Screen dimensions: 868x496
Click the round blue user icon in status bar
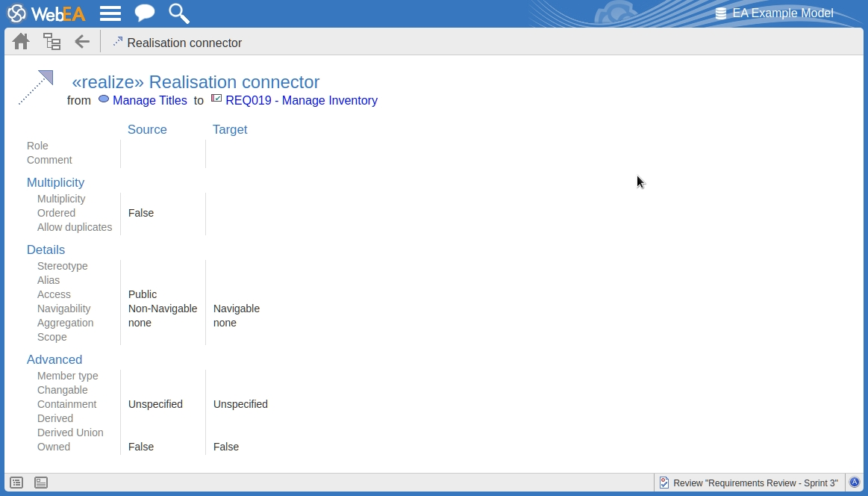point(855,483)
